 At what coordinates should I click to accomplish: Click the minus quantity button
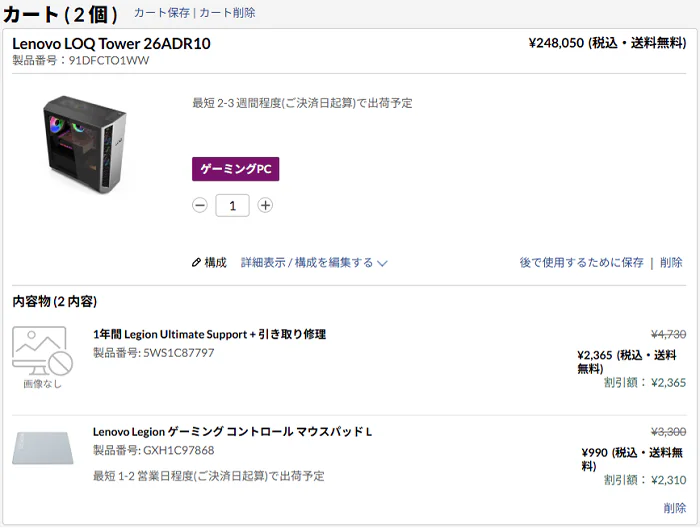[200, 205]
